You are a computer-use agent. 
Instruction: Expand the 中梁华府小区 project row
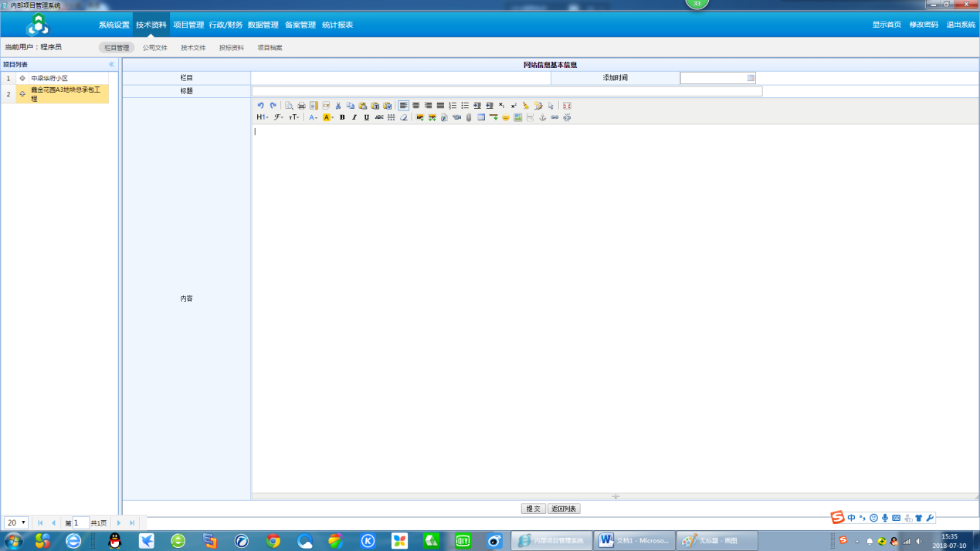click(22, 78)
